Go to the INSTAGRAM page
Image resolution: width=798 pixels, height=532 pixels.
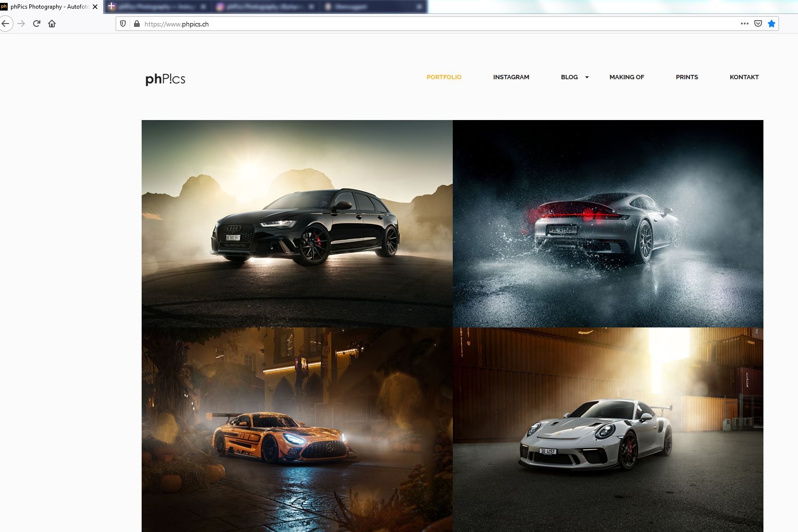pyautogui.click(x=511, y=77)
